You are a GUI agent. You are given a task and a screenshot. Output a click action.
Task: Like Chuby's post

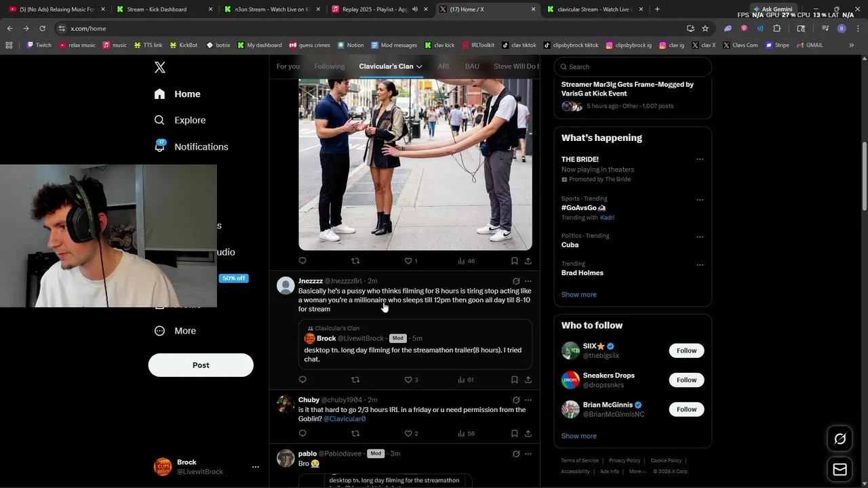tap(408, 434)
